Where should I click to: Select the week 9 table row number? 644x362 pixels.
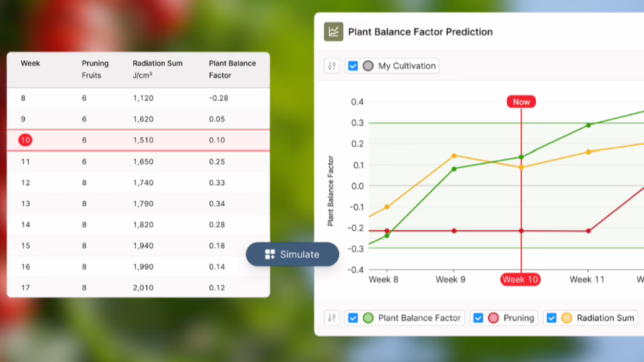pos(23,119)
